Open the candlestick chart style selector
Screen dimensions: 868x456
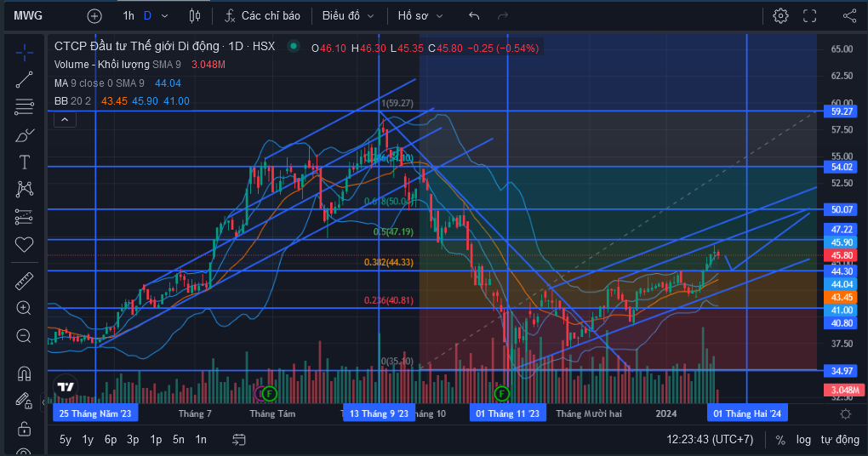pyautogui.click(x=195, y=16)
